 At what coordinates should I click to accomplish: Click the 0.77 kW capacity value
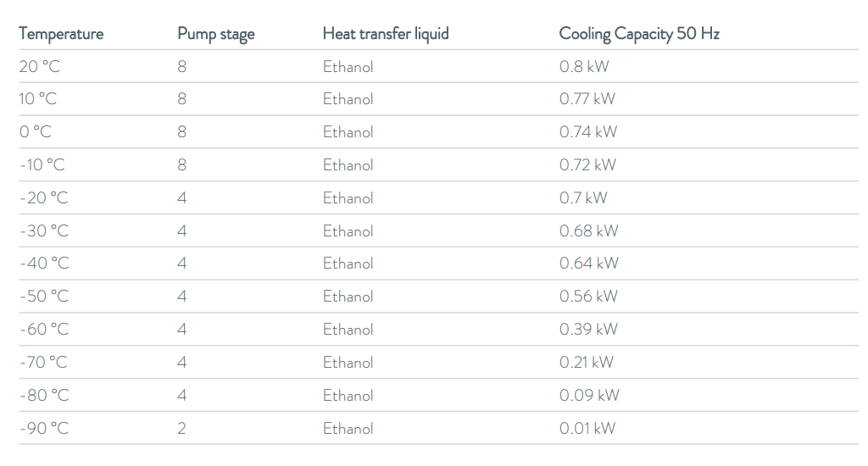587,99
